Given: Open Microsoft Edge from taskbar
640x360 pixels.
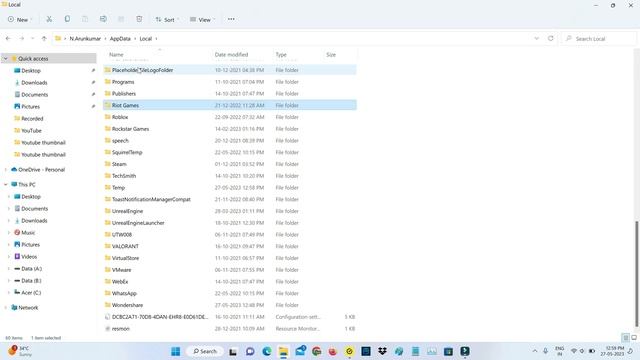Looking at the screenshot, I should pyautogui.click(x=267, y=351).
